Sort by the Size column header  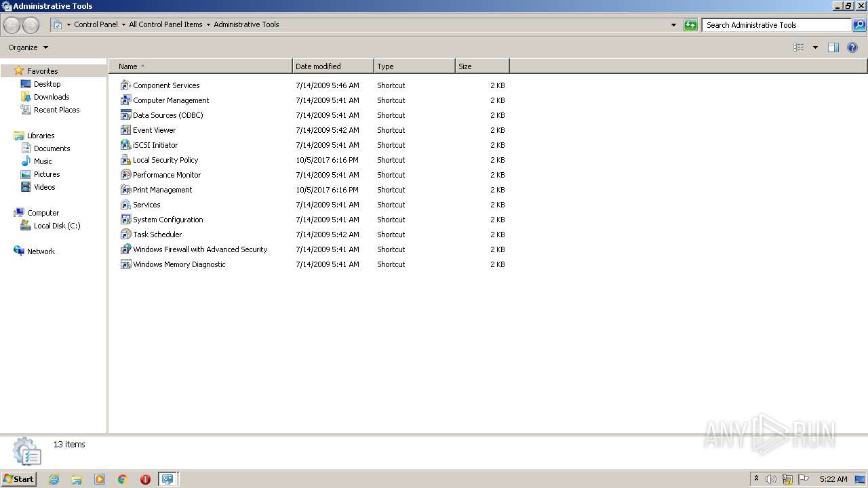pyautogui.click(x=482, y=66)
